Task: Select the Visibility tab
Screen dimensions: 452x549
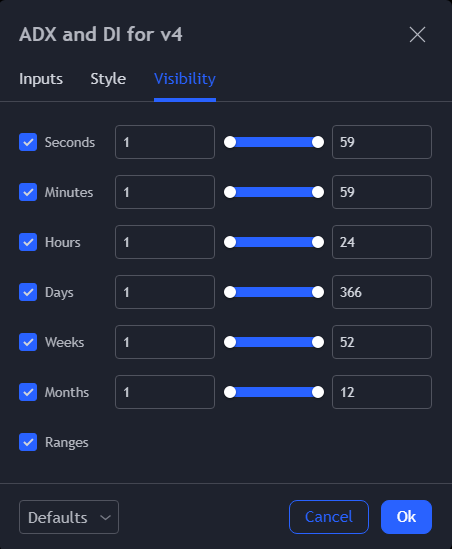Action: 185,79
